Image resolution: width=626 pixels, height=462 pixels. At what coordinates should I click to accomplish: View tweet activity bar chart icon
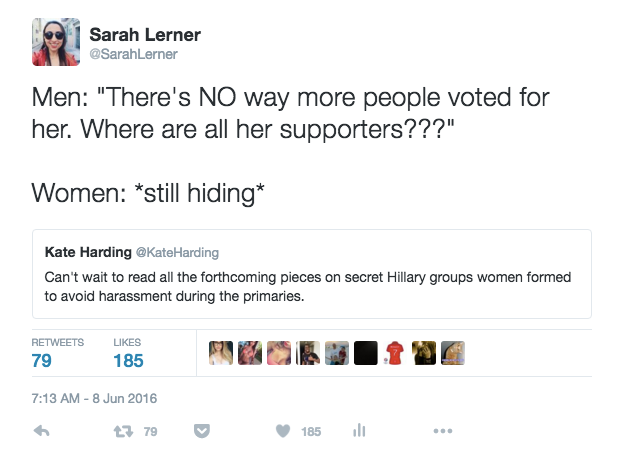click(357, 431)
